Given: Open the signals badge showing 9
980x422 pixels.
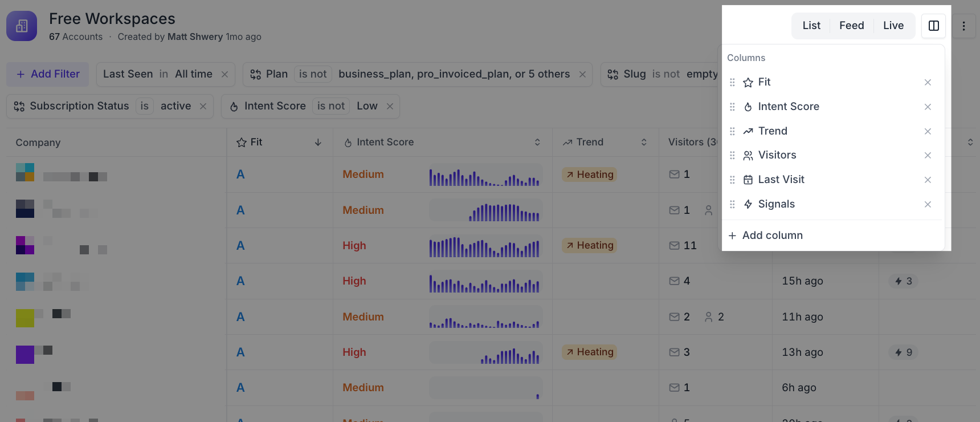Looking at the screenshot, I should pyautogui.click(x=904, y=352).
